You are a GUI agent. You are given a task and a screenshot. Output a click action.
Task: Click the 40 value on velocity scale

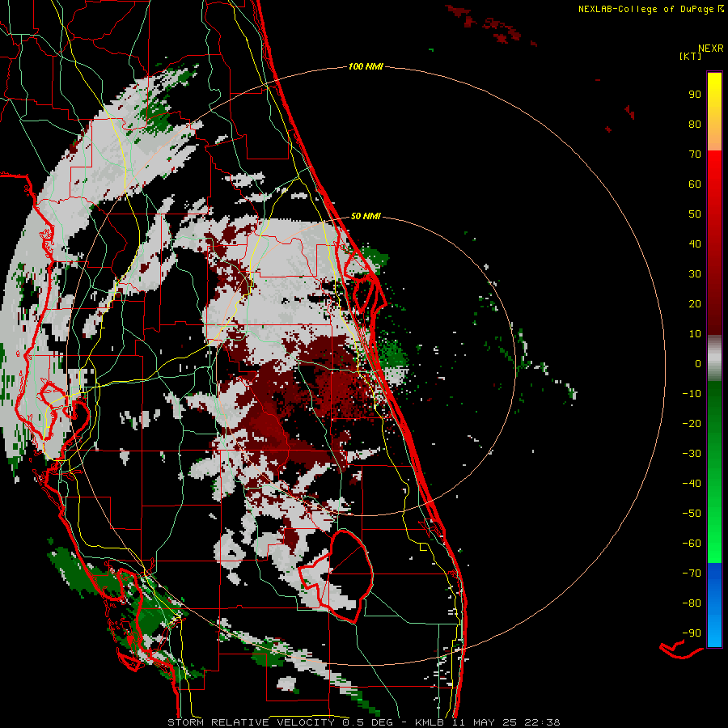[x=695, y=243]
